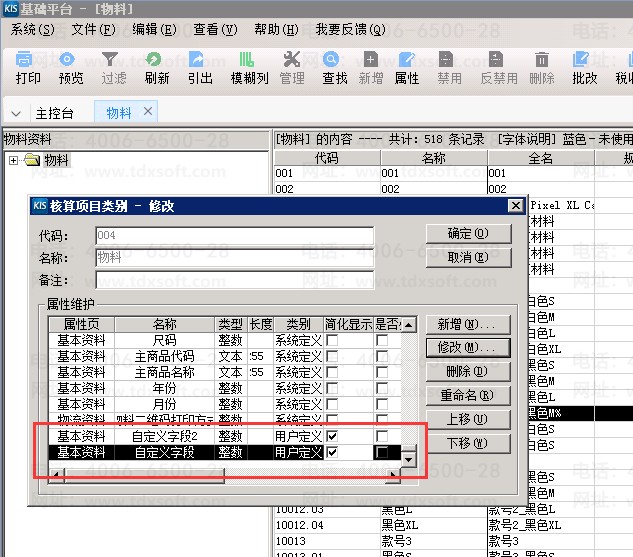
Task: Click the 预览 (Preview) toolbar icon
Action: click(x=71, y=68)
